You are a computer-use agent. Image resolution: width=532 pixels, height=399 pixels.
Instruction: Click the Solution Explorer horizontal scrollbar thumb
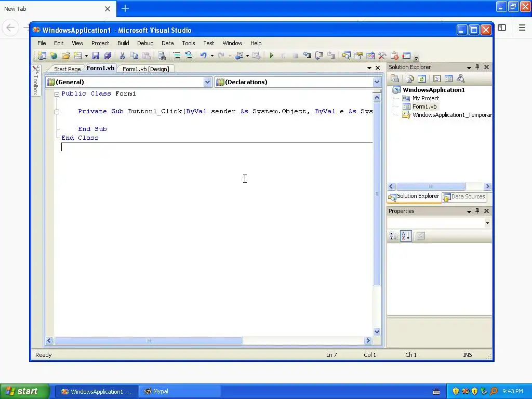[431, 187]
